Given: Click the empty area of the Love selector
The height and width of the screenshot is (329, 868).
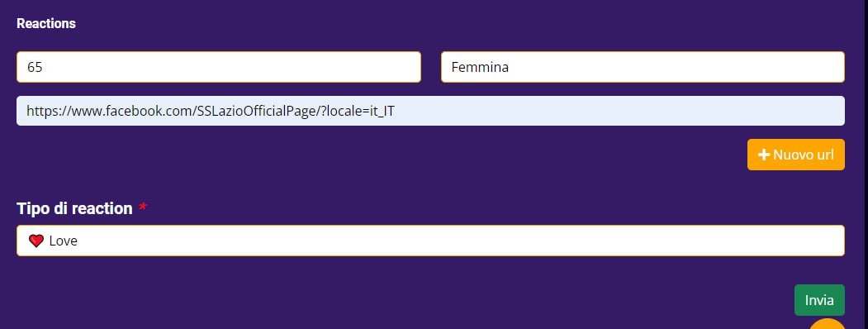Looking at the screenshot, I should pos(459,241).
